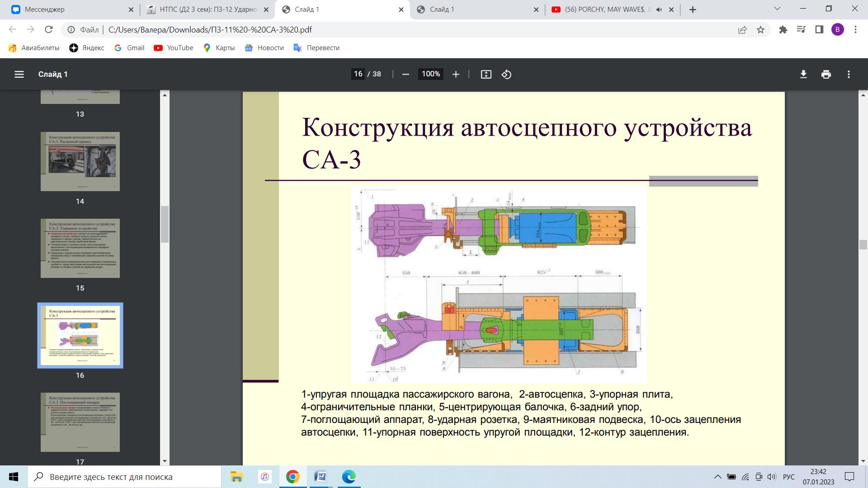
Task: Switch to the PORCHY YouTube tab
Action: pyautogui.click(x=606, y=9)
